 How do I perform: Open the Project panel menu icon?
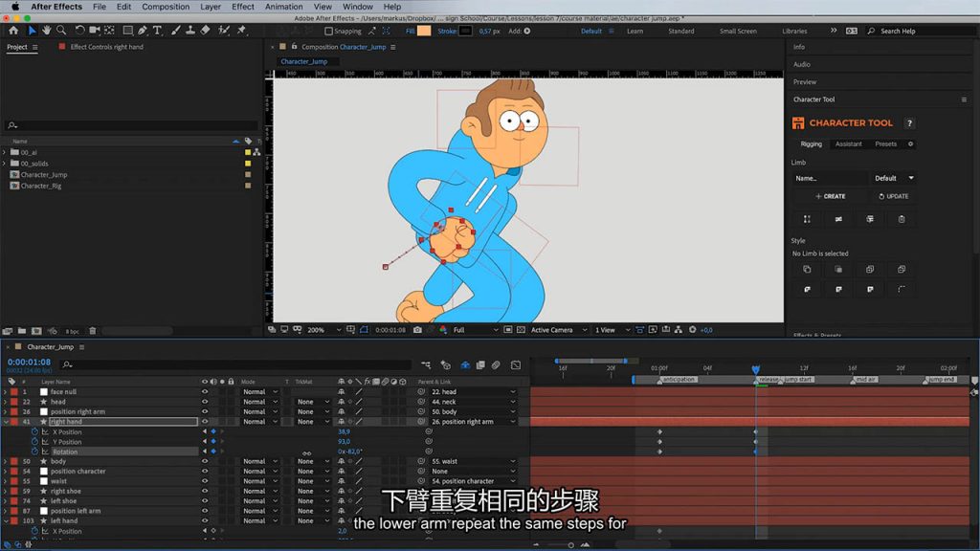point(35,47)
